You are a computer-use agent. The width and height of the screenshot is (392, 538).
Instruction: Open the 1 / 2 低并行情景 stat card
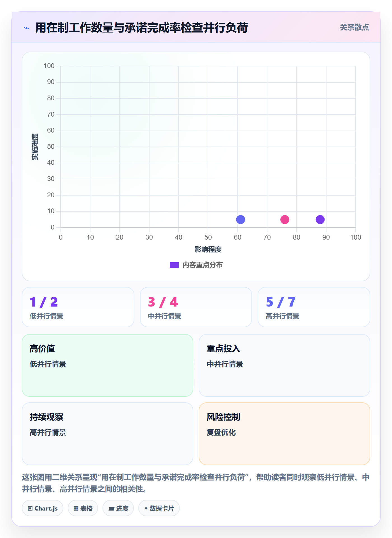coord(78,307)
